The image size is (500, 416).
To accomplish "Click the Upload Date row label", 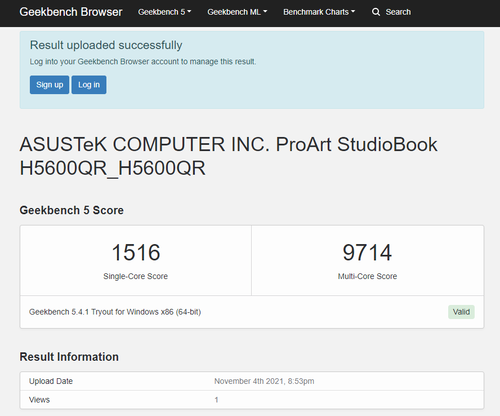I will coord(51,381).
